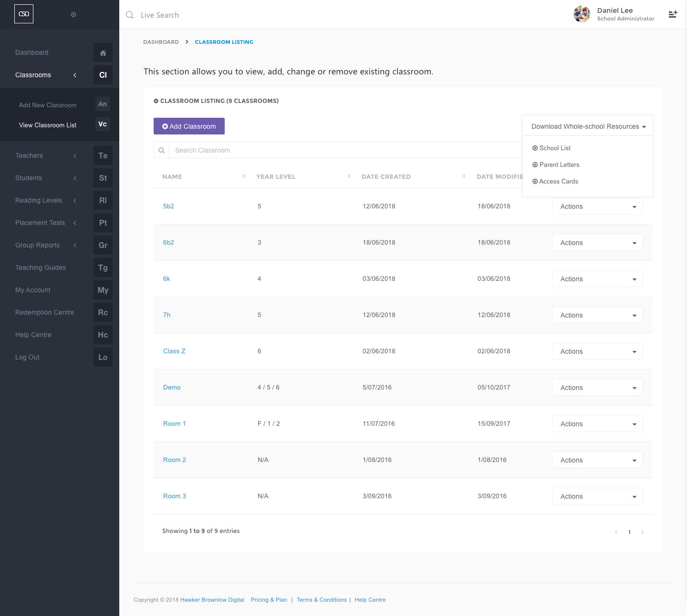Click the Teachers 'Te' sidebar icon
687x616 pixels.
click(103, 156)
